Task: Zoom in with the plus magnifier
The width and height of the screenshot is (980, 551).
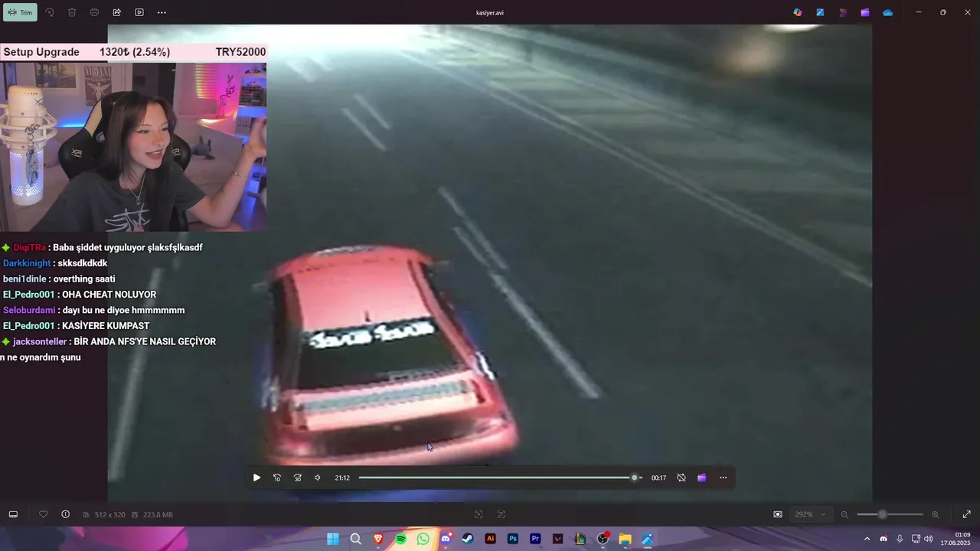Action: pos(935,514)
